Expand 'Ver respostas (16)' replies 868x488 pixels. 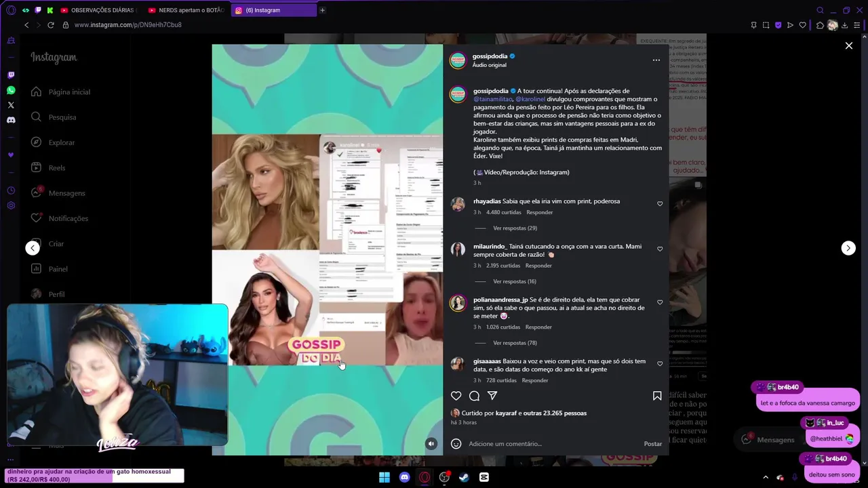coord(515,281)
